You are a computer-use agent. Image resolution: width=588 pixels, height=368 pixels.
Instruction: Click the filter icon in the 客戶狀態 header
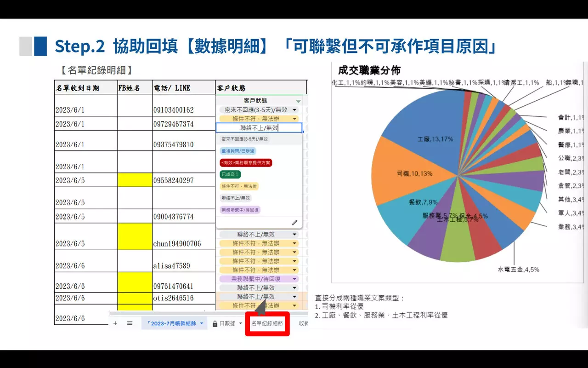click(x=298, y=101)
